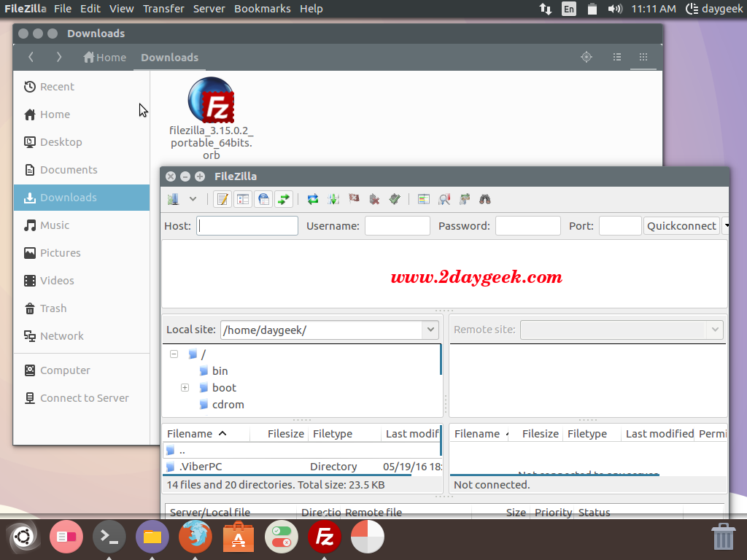Open the daygeek session menu
This screenshot has height=560, width=747.
click(x=713, y=9)
